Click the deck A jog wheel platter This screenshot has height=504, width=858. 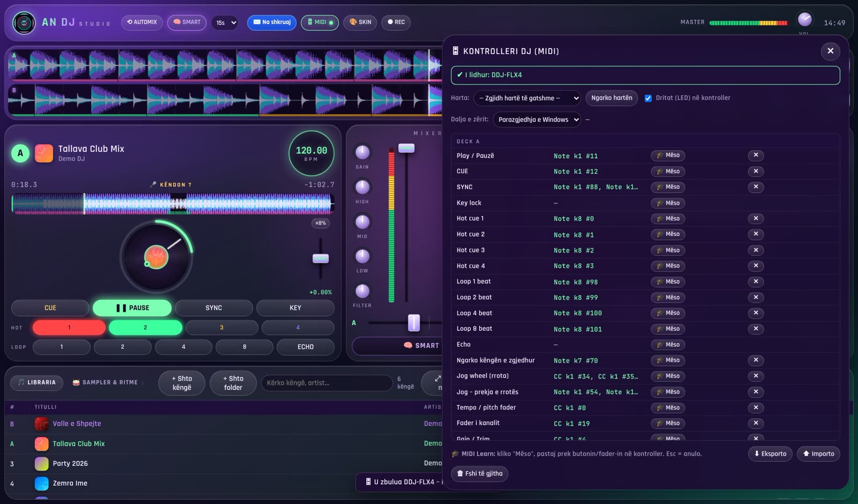[x=156, y=257]
